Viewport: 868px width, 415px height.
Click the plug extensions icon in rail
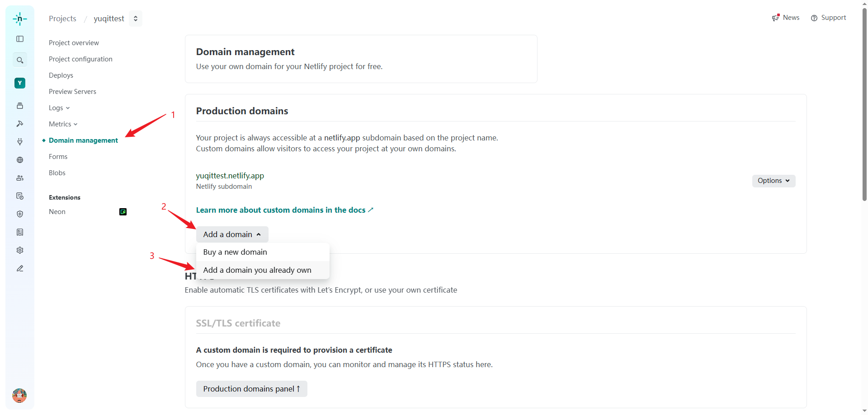click(20, 142)
